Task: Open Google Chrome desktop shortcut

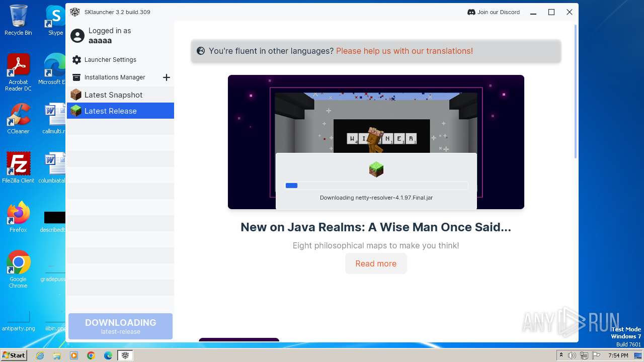Action: (x=18, y=269)
